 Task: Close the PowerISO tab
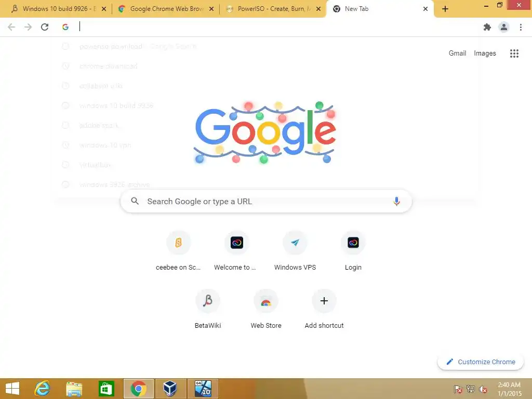coord(318,9)
